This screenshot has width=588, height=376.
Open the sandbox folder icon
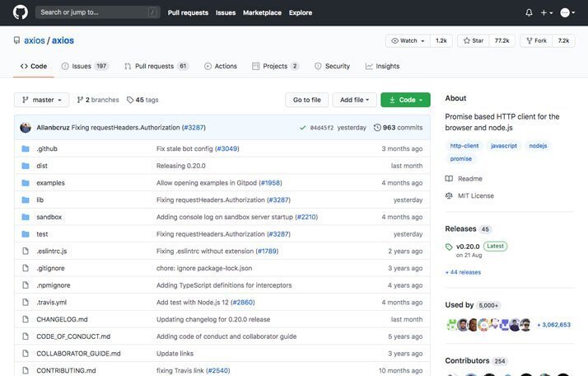pos(26,217)
